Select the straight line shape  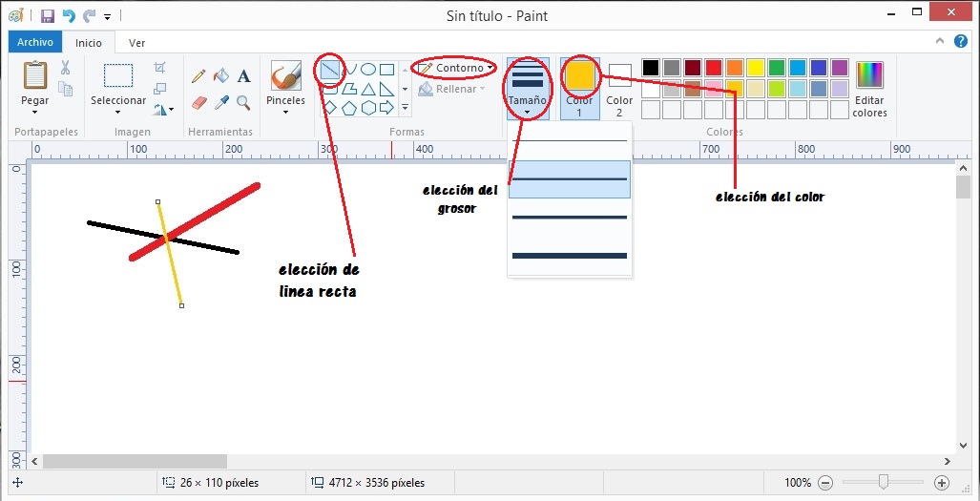click(329, 70)
